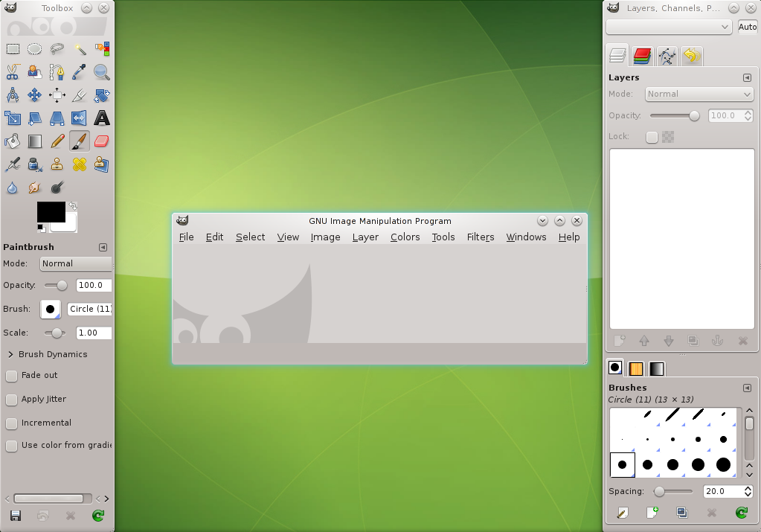761x532 pixels.
Task: Refresh brushes list
Action: [x=742, y=513]
